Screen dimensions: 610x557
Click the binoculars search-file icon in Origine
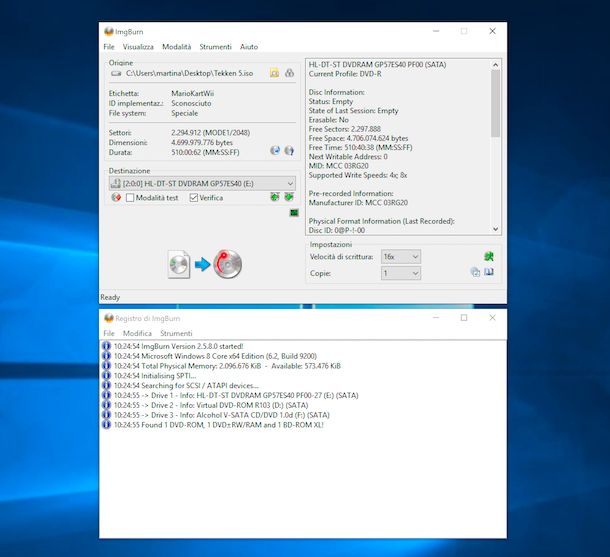(x=289, y=73)
